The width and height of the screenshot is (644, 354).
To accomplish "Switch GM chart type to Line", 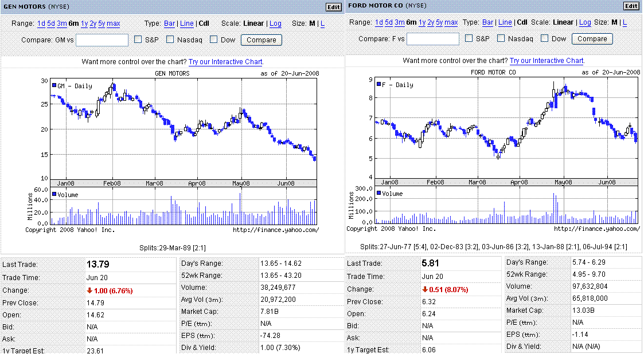I will pyautogui.click(x=186, y=23).
